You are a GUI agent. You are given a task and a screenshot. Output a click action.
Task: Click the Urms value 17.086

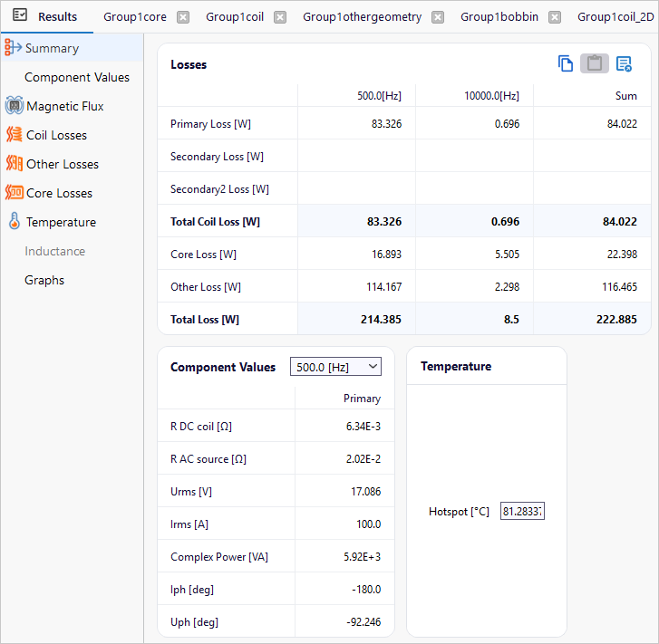[x=365, y=492]
